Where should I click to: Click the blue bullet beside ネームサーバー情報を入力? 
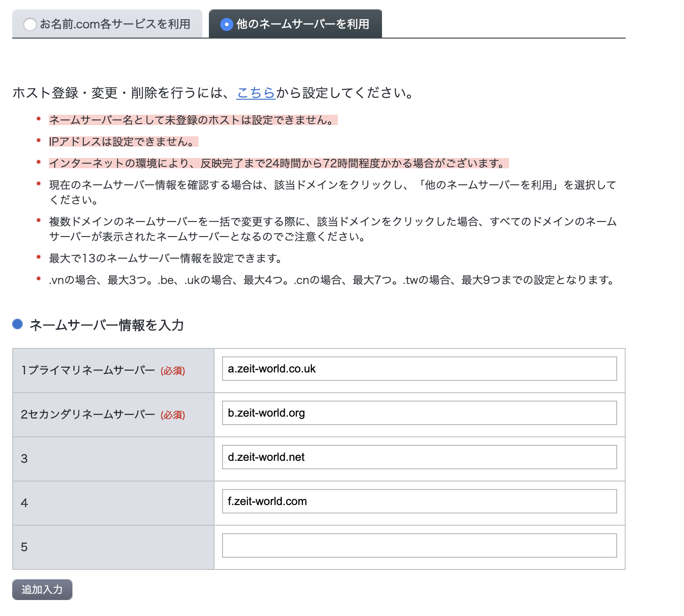[17, 324]
